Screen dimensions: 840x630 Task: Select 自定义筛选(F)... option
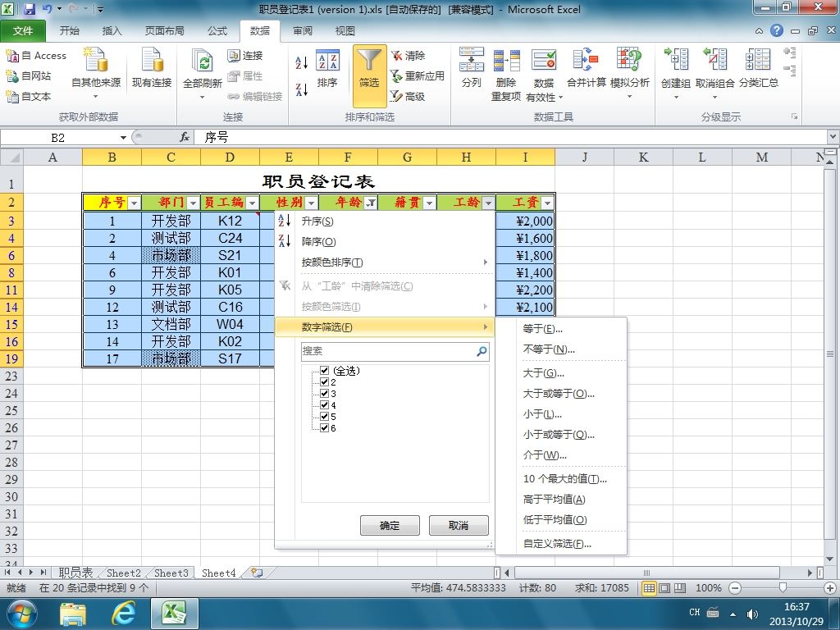(x=561, y=543)
